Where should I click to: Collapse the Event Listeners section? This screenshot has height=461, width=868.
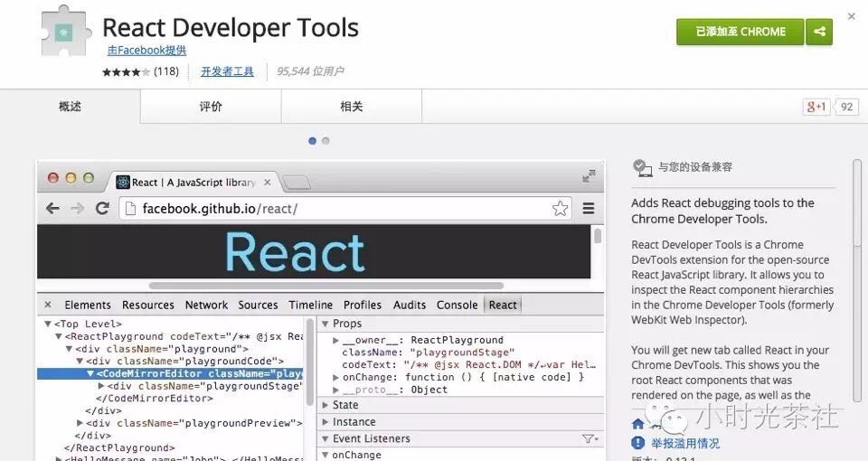coord(325,439)
